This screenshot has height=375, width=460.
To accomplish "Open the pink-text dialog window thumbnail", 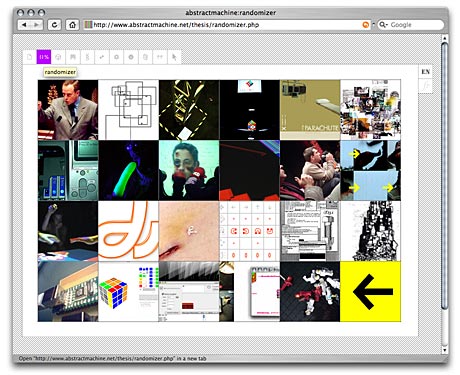I will coord(250,291).
